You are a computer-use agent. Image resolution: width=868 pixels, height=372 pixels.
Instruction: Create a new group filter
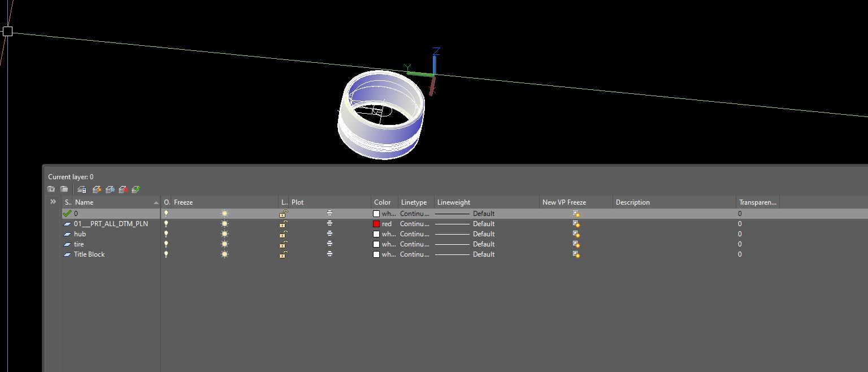pos(64,189)
